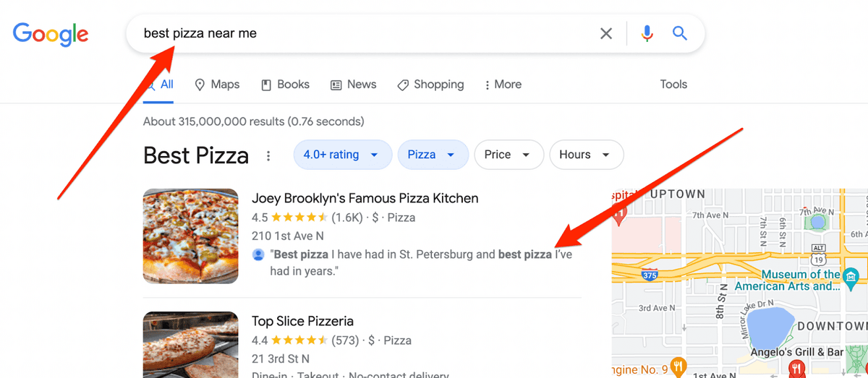Open the Google logo homepage

(51, 34)
